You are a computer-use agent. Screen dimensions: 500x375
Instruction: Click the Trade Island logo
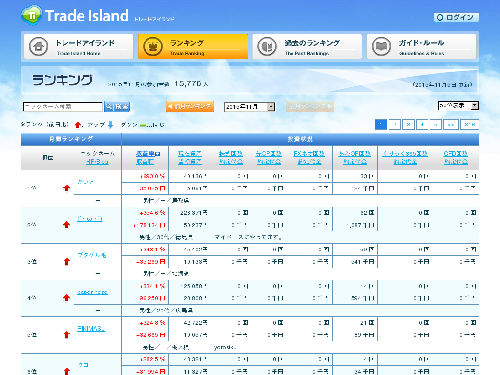coord(75,15)
